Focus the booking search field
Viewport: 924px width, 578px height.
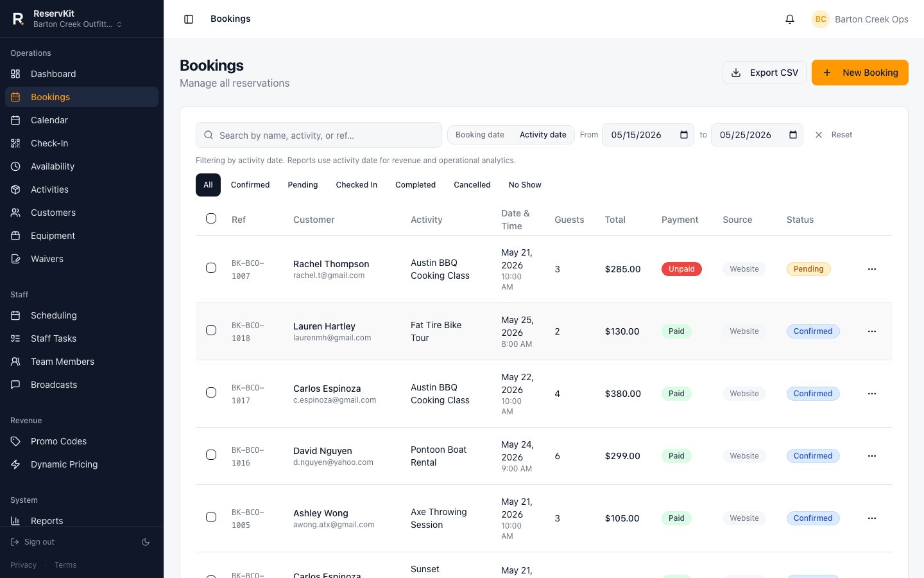click(x=319, y=135)
